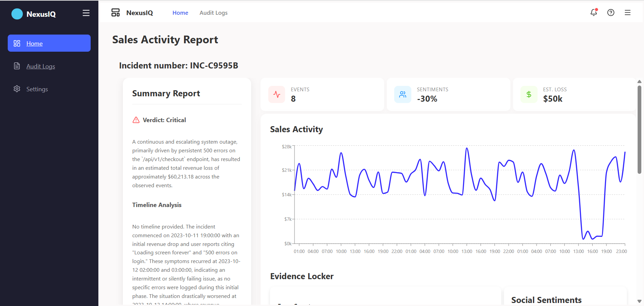
Task: Click the Home dashboard grid icon in sidebar
Action: 17,43
